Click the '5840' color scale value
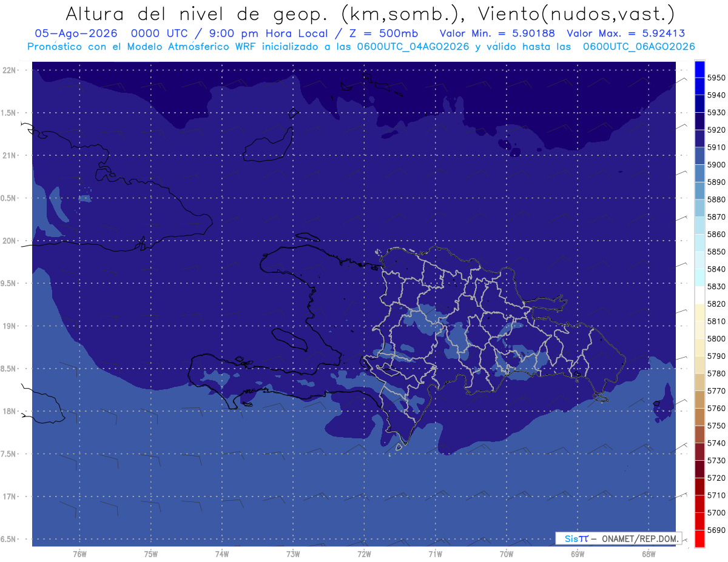 [716, 269]
